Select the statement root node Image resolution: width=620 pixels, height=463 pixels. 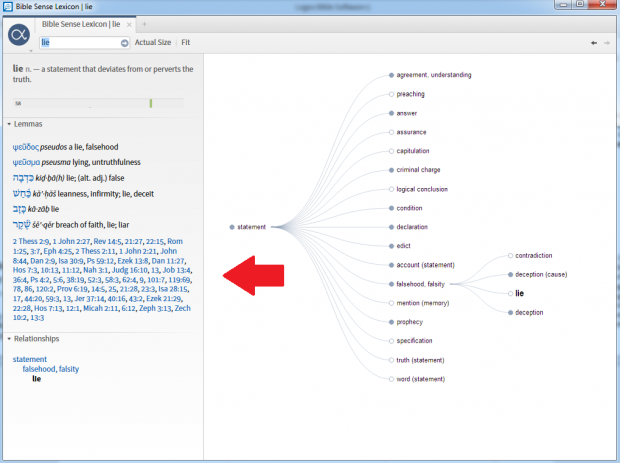[x=251, y=227]
